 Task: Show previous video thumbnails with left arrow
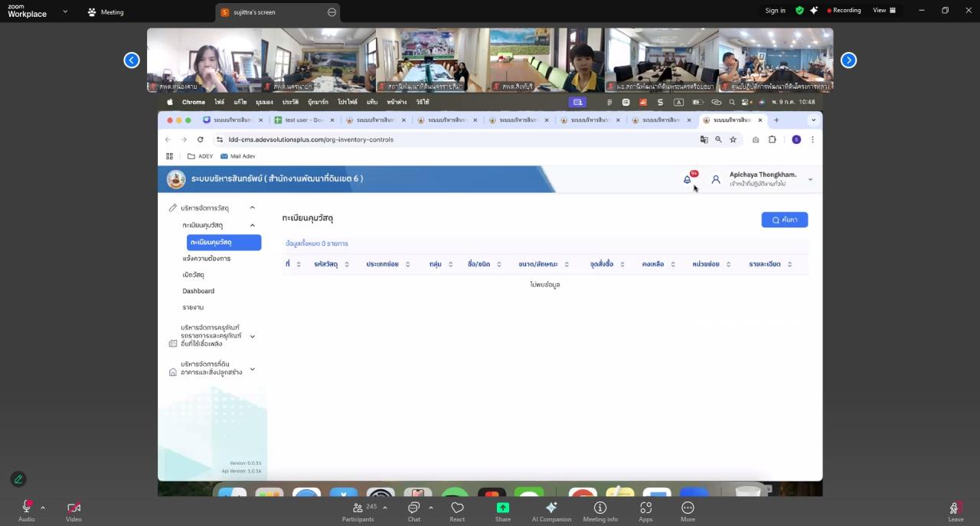[x=132, y=60]
